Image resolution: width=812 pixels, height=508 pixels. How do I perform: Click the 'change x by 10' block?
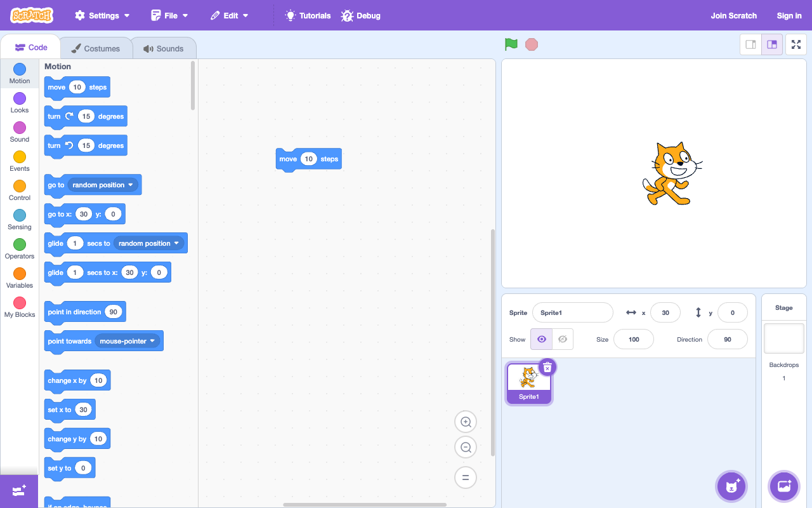[77, 381]
